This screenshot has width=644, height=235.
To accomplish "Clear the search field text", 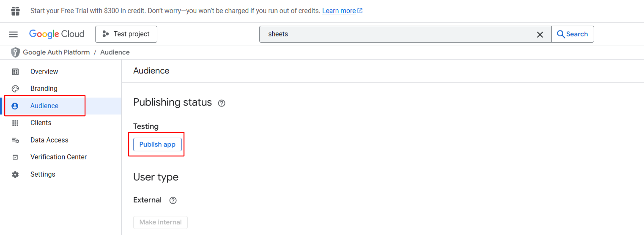I will tap(540, 35).
